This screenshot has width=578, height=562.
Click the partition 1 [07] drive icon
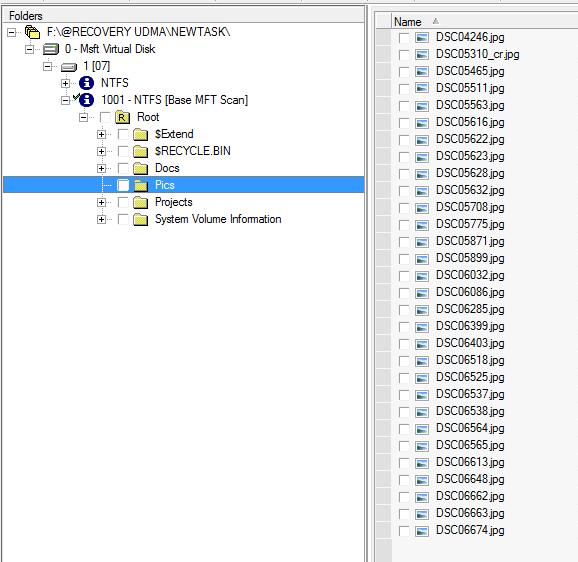69,67
